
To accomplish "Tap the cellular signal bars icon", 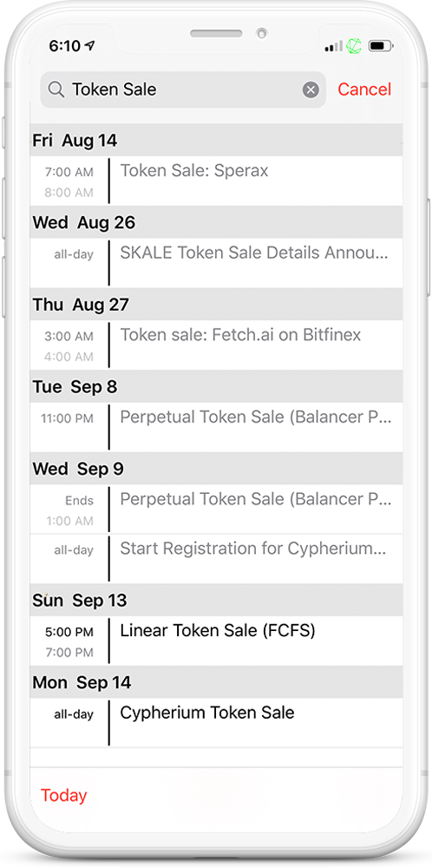I will click(x=333, y=47).
